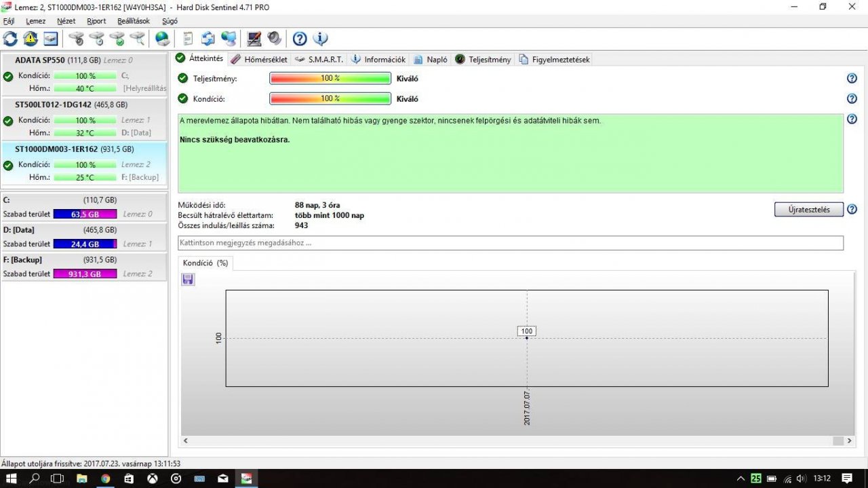Click the disk test icon with clock

pyautogui.click(x=96, y=39)
